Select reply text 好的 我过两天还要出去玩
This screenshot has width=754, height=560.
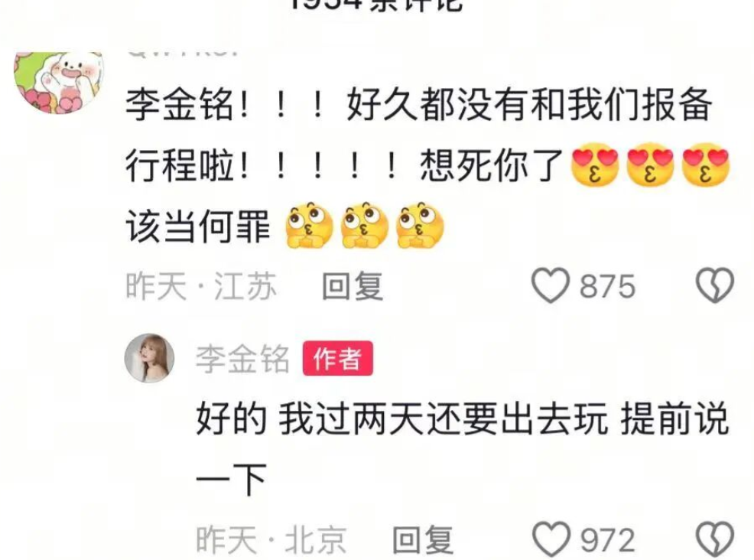[401, 418]
